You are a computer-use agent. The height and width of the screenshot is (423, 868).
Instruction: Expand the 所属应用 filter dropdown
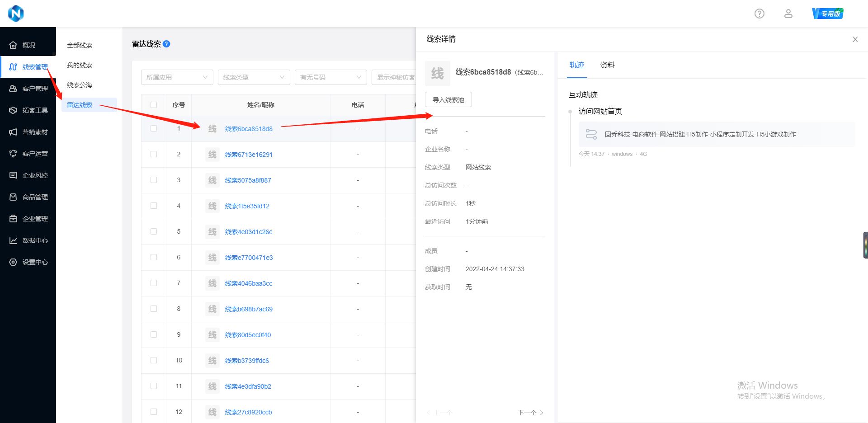tap(177, 77)
